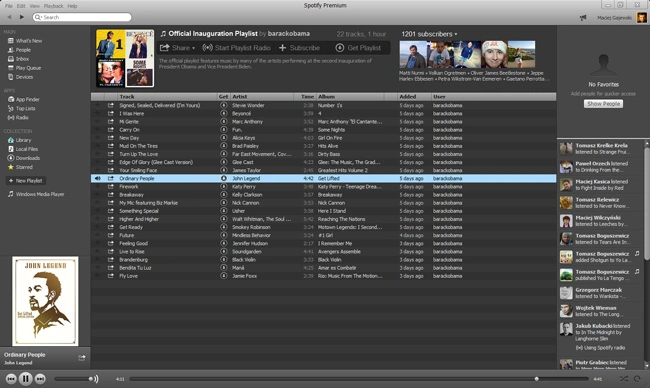Go back with the back arrow

9,17
